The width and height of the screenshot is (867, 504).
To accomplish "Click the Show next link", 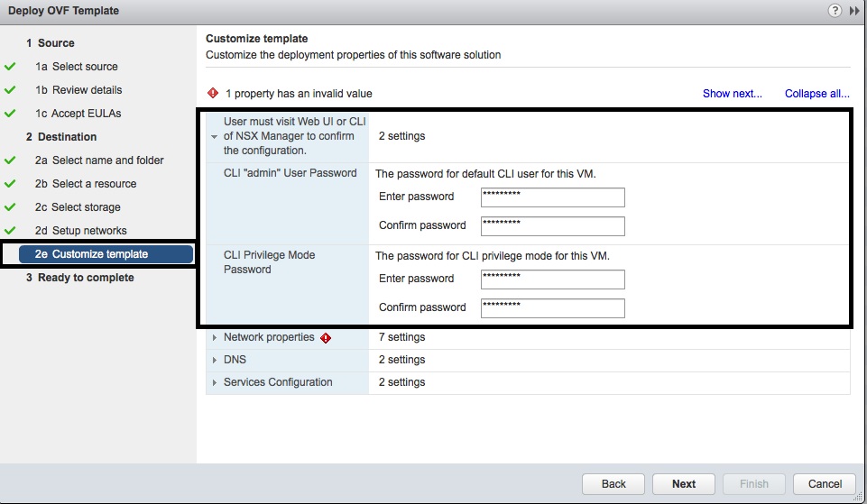I will point(732,94).
